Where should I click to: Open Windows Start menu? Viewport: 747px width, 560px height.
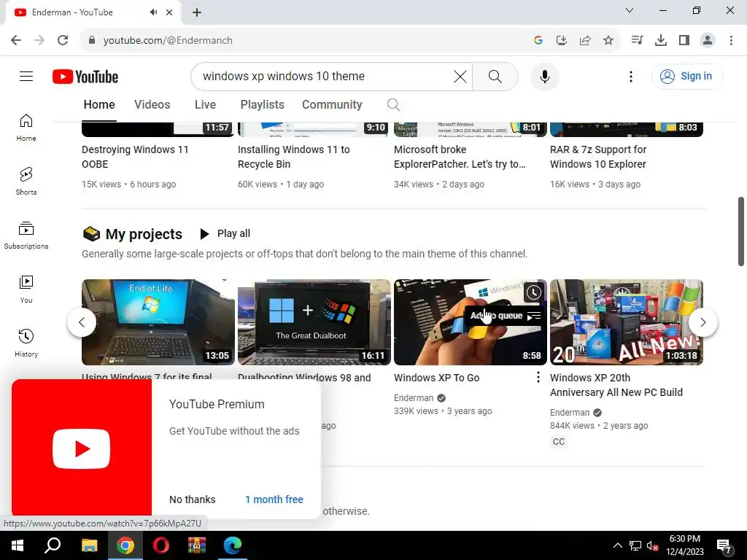coord(18,545)
